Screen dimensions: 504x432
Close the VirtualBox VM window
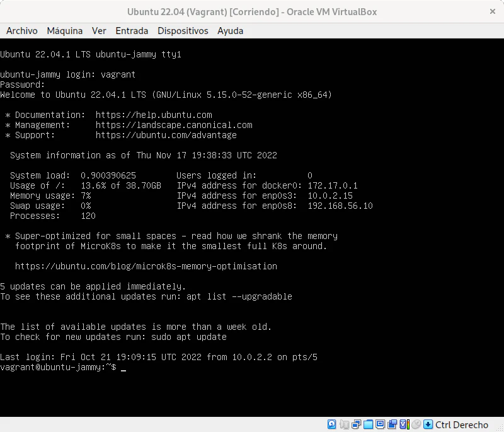(x=492, y=11)
